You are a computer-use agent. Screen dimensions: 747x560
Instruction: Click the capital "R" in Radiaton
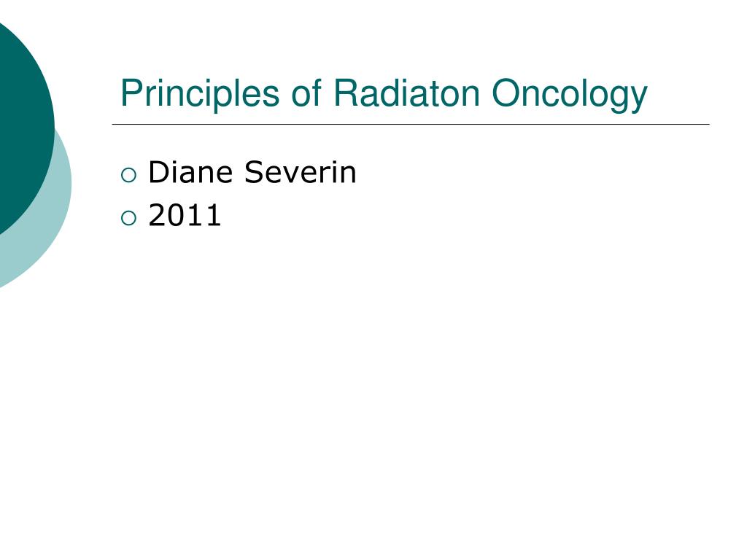coord(346,93)
